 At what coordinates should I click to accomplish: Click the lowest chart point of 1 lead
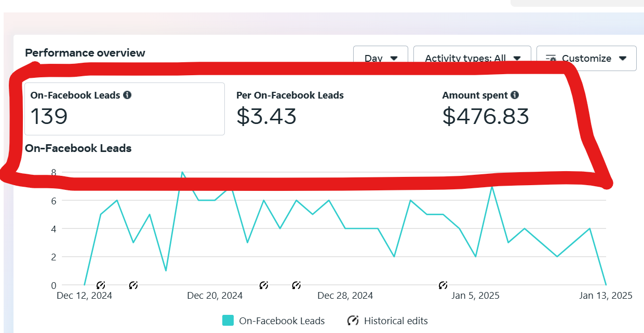pos(166,271)
